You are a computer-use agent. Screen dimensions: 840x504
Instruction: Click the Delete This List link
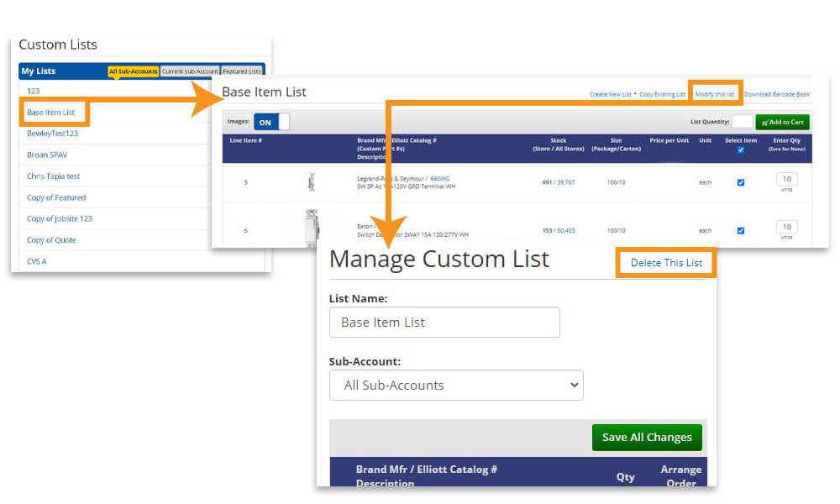666,263
